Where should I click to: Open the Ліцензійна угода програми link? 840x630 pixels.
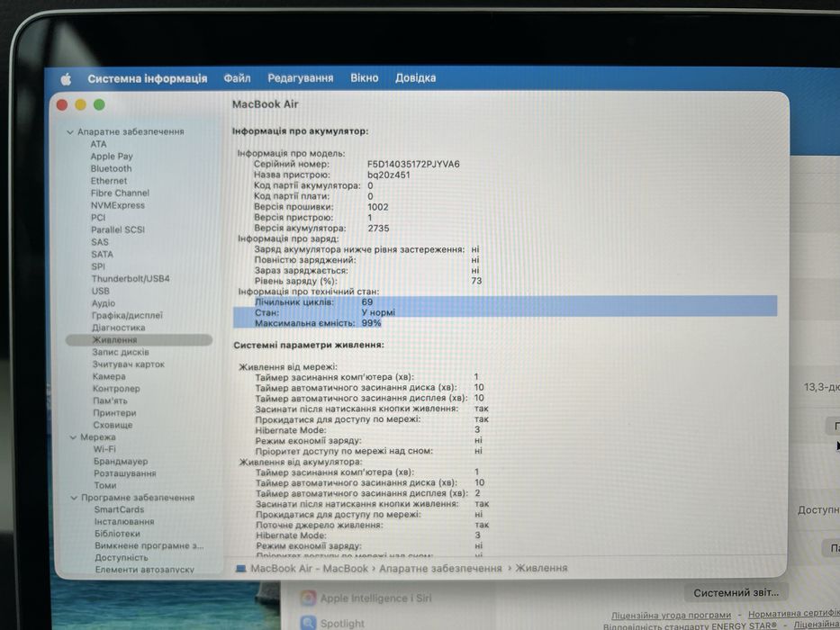tap(672, 615)
